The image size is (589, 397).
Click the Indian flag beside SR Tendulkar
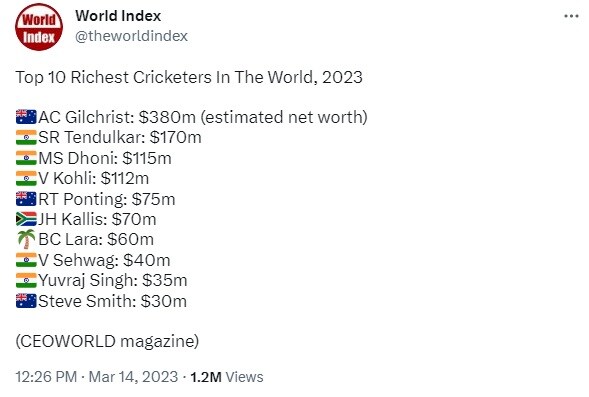click(26, 137)
